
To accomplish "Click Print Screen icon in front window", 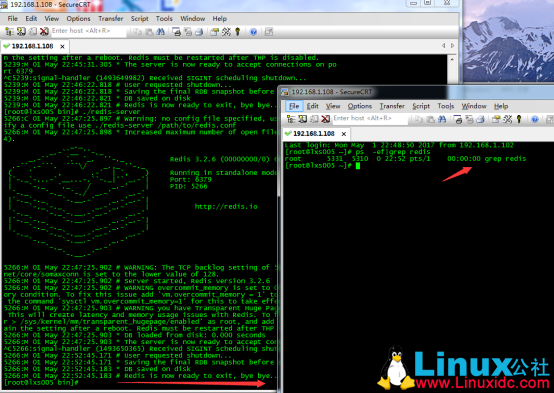I will tap(458, 119).
